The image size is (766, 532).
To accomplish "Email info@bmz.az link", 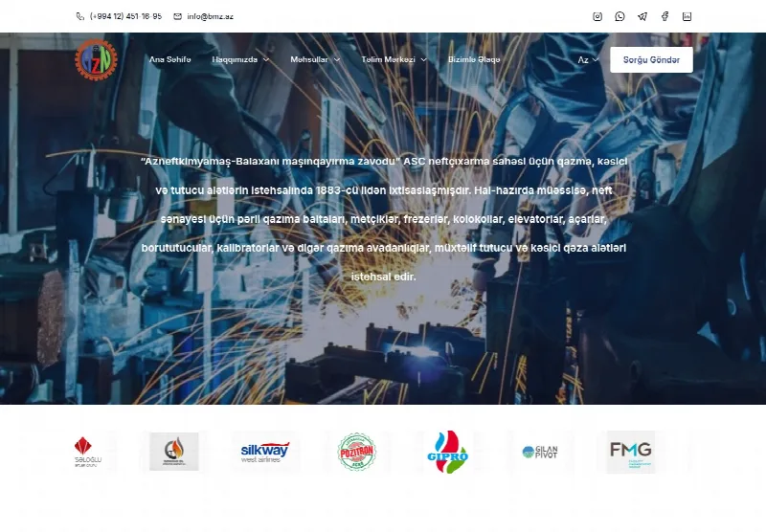I will click(210, 16).
